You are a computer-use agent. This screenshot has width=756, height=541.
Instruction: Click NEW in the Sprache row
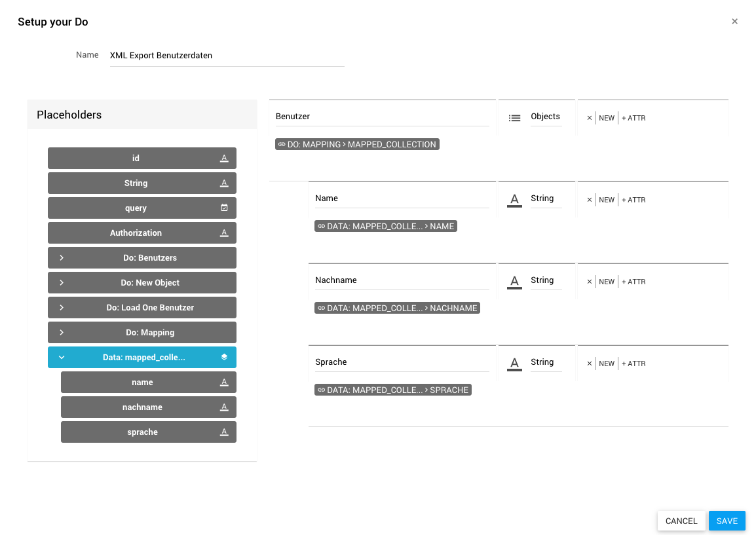point(607,364)
